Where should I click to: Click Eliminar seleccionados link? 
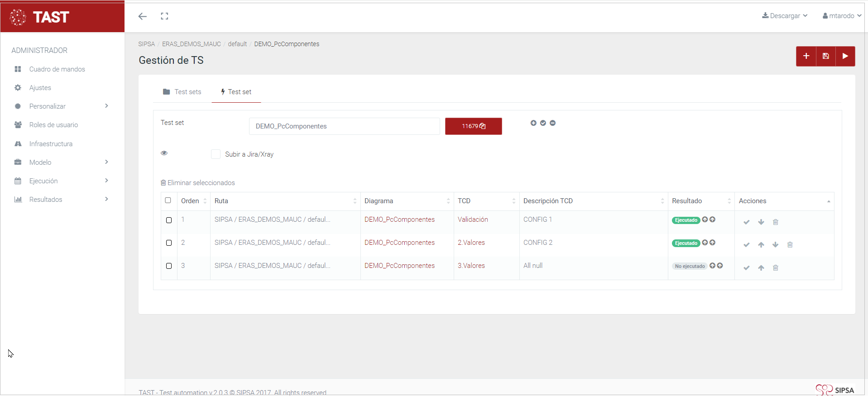click(x=198, y=183)
